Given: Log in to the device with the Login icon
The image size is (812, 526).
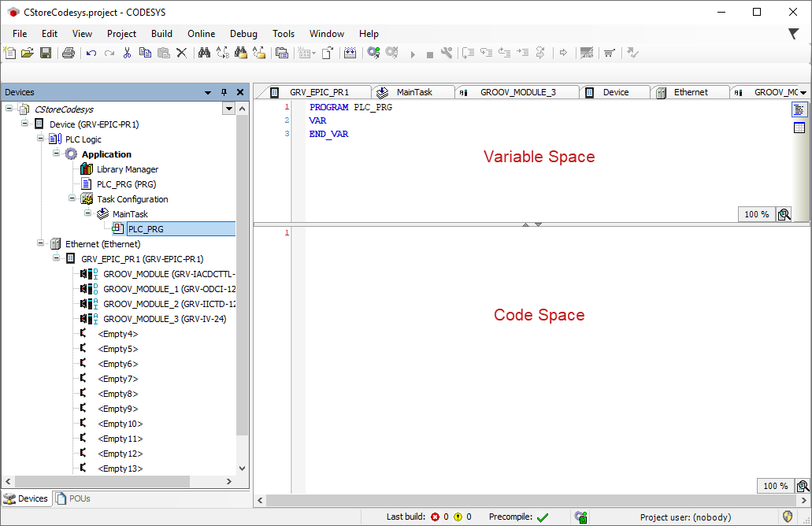Looking at the screenshot, I should click(x=373, y=53).
